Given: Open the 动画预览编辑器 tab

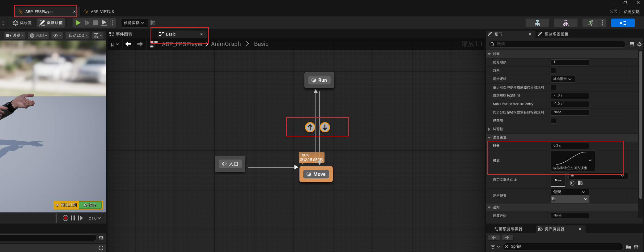Looking at the screenshot, I should click(x=508, y=229).
